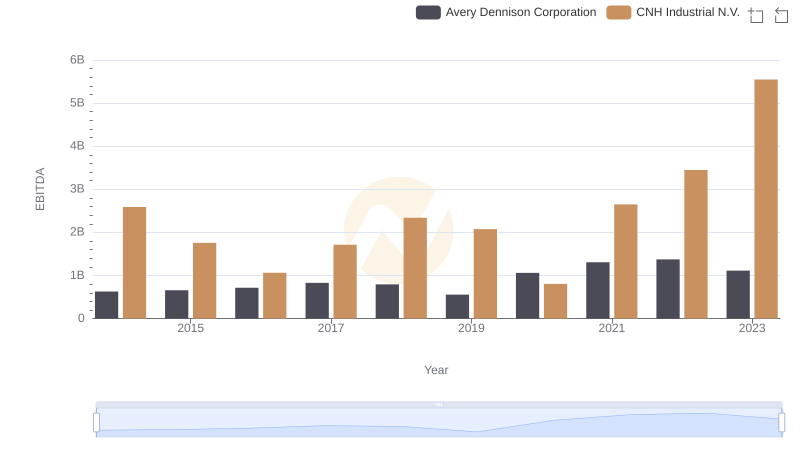Click the Year axis title
800x461 pixels.
point(436,370)
